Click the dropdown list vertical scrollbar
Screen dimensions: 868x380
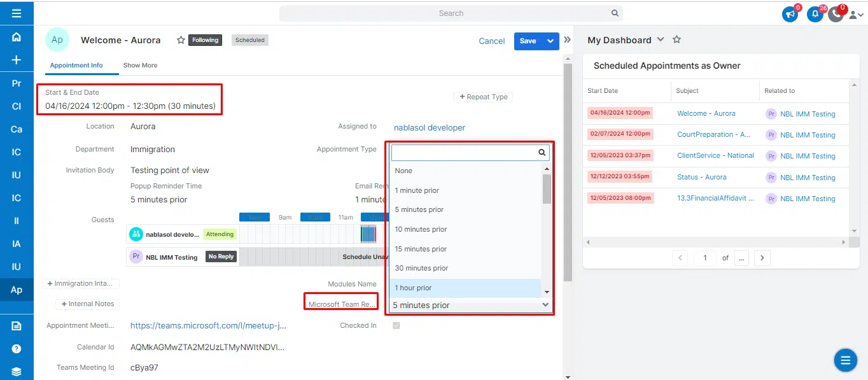click(x=546, y=189)
